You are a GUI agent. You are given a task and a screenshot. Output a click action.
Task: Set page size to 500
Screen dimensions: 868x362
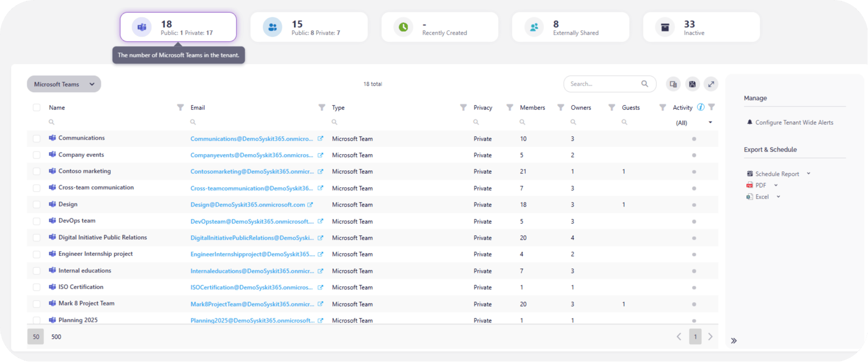[x=56, y=337]
